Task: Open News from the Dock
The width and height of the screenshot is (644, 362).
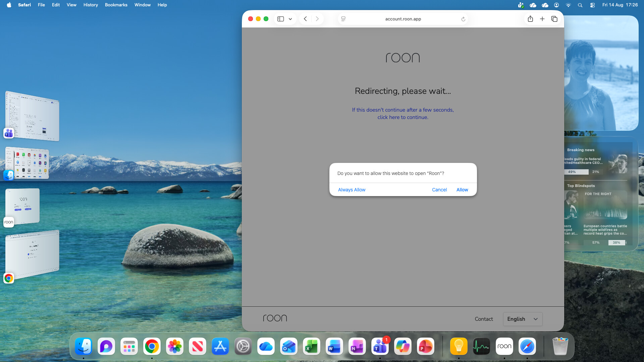Action: [198, 346]
